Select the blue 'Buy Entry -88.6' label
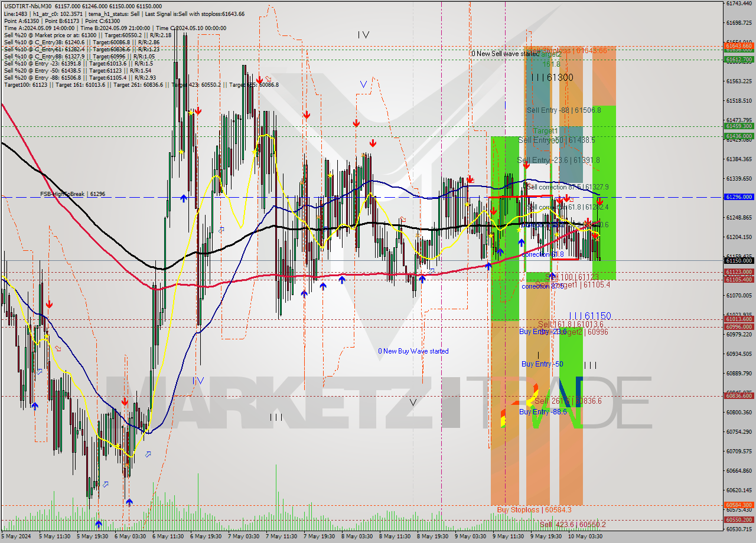Viewport: 756px width, 543px height. click(x=543, y=411)
